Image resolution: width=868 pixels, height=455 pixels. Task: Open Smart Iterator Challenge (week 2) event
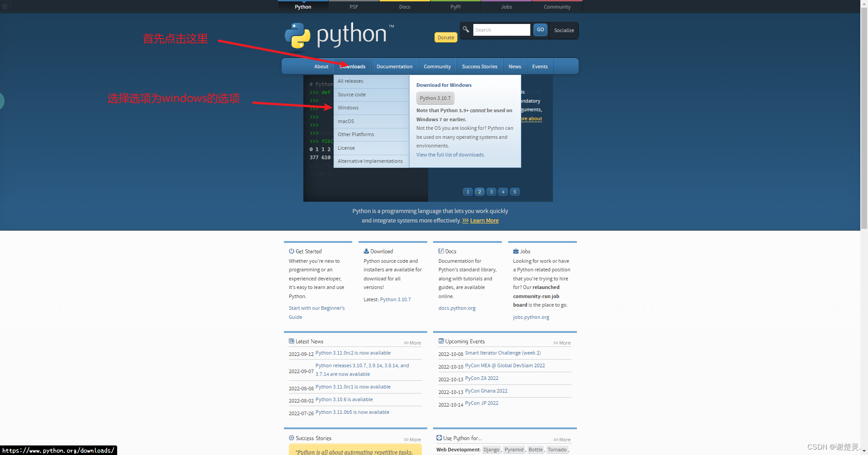pos(503,353)
